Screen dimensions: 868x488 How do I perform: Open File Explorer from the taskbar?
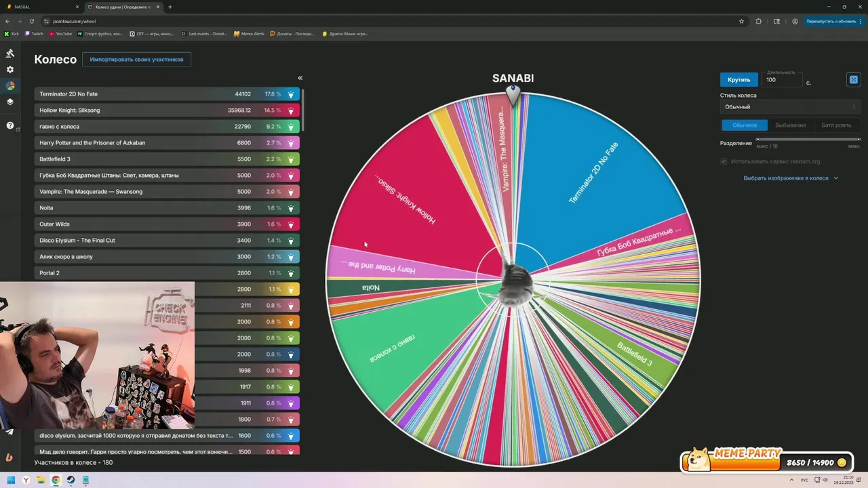coord(41,480)
